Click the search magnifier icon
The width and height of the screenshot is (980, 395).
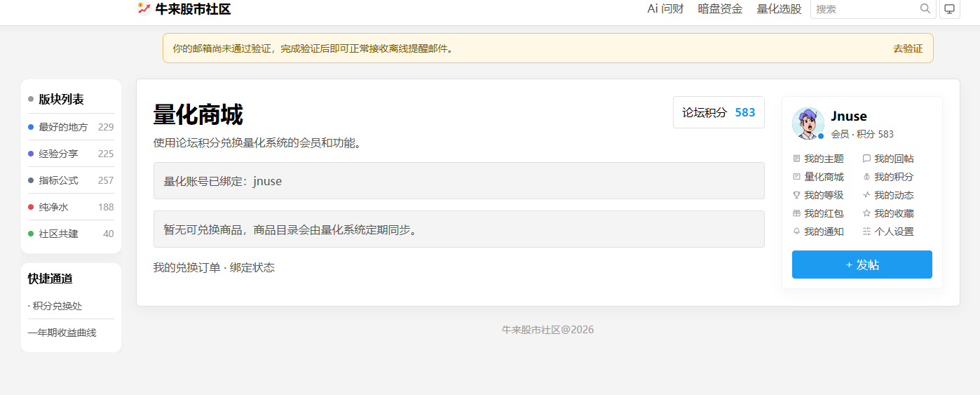tap(925, 8)
